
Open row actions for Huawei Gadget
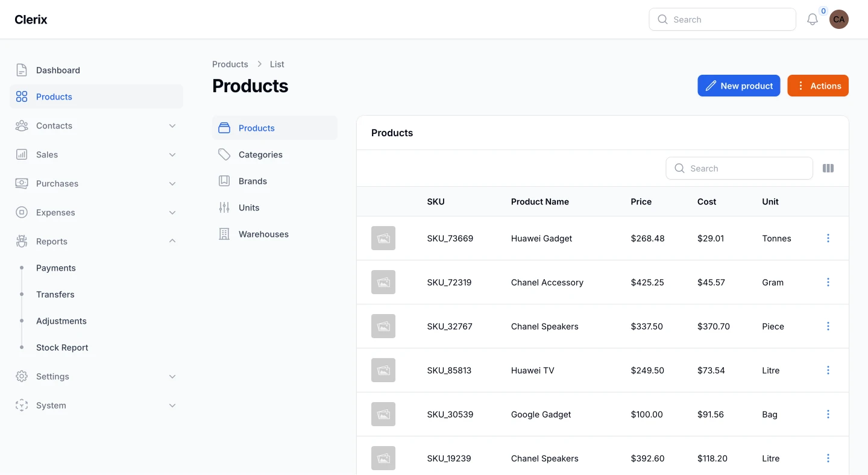[x=828, y=238]
